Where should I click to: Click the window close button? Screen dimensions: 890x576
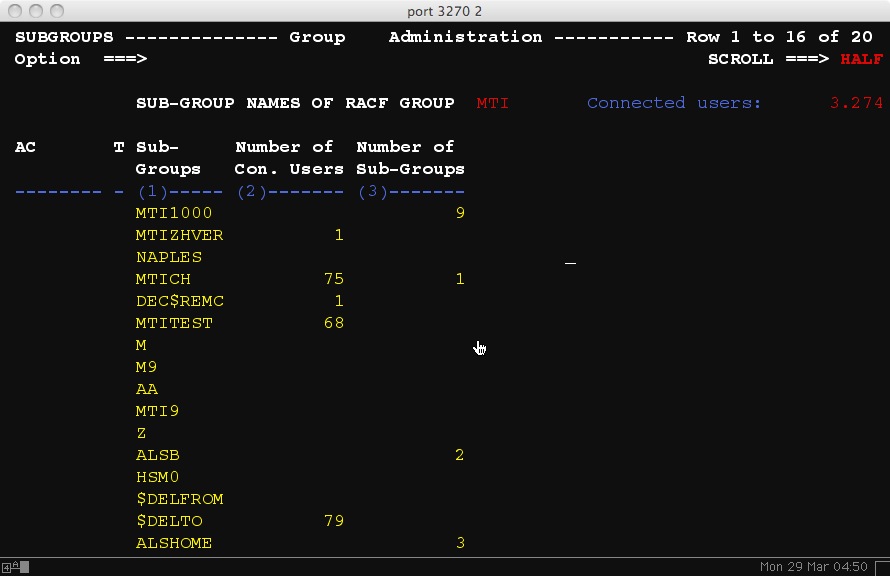point(15,10)
